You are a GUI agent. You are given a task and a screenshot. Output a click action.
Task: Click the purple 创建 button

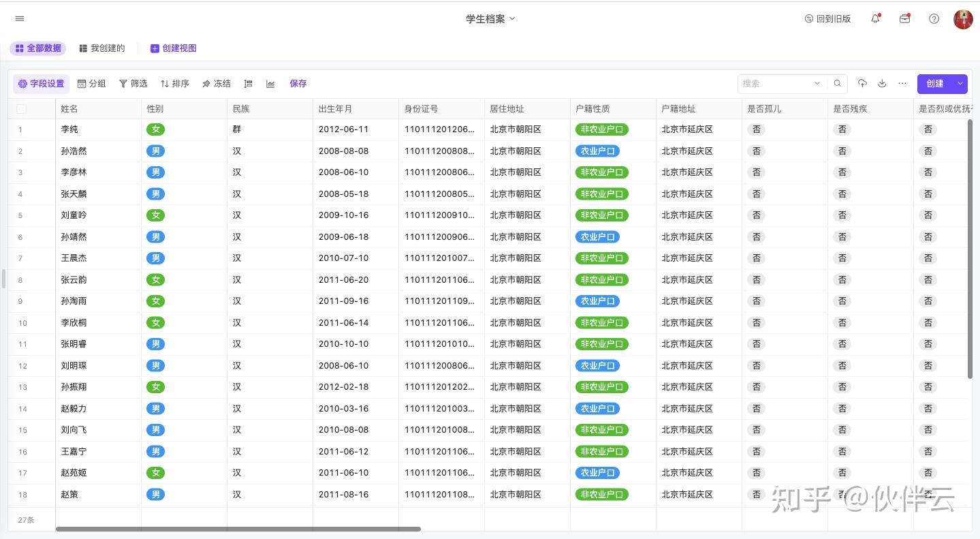935,84
